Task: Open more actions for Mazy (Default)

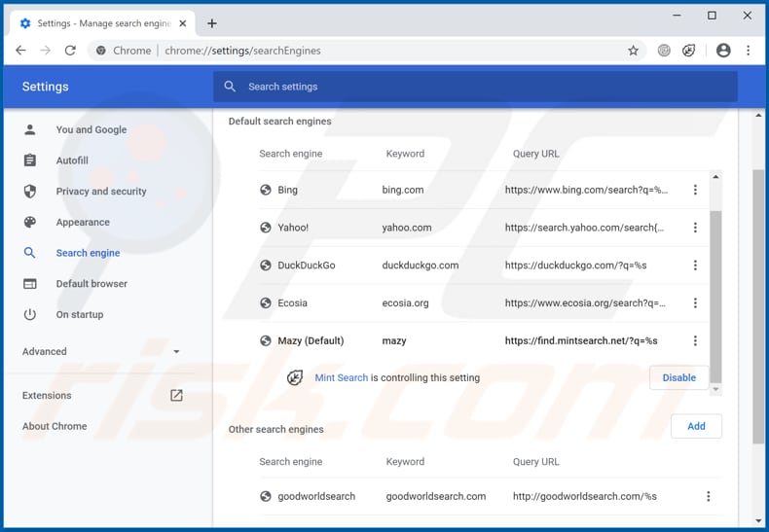Action: (695, 341)
